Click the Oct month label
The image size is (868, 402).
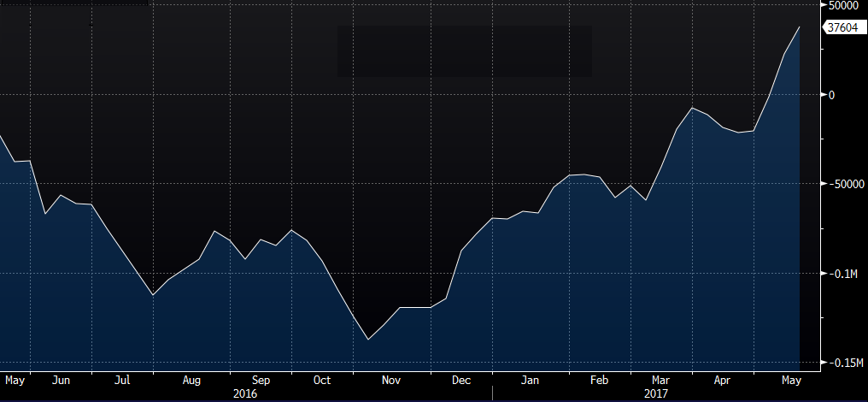point(321,381)
